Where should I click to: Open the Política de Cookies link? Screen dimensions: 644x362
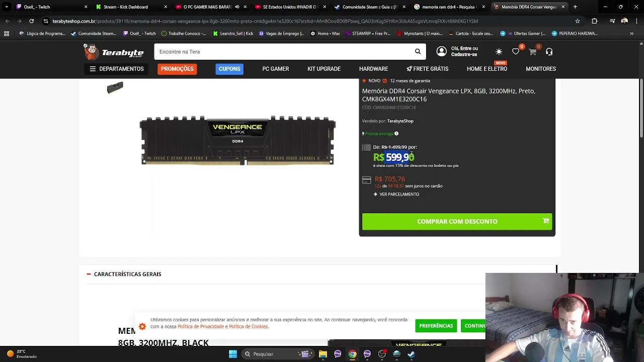point(249,326)
